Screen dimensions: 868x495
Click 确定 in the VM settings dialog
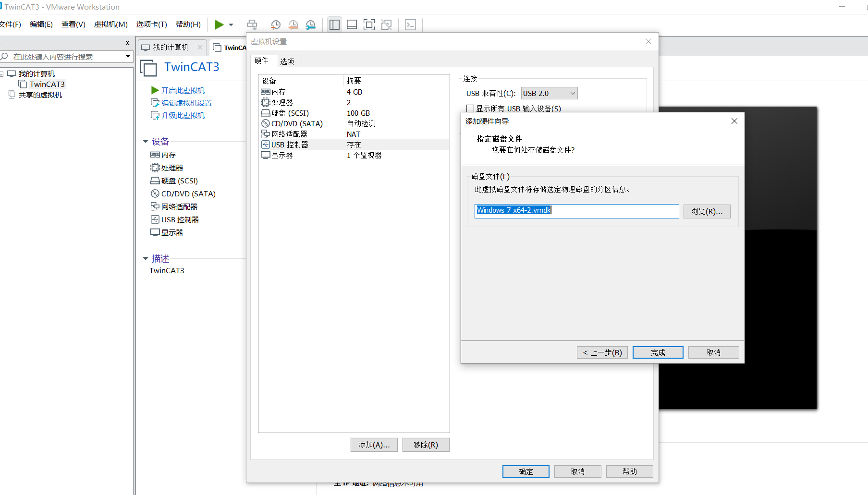pyautogui.click(x=526, y=471)
